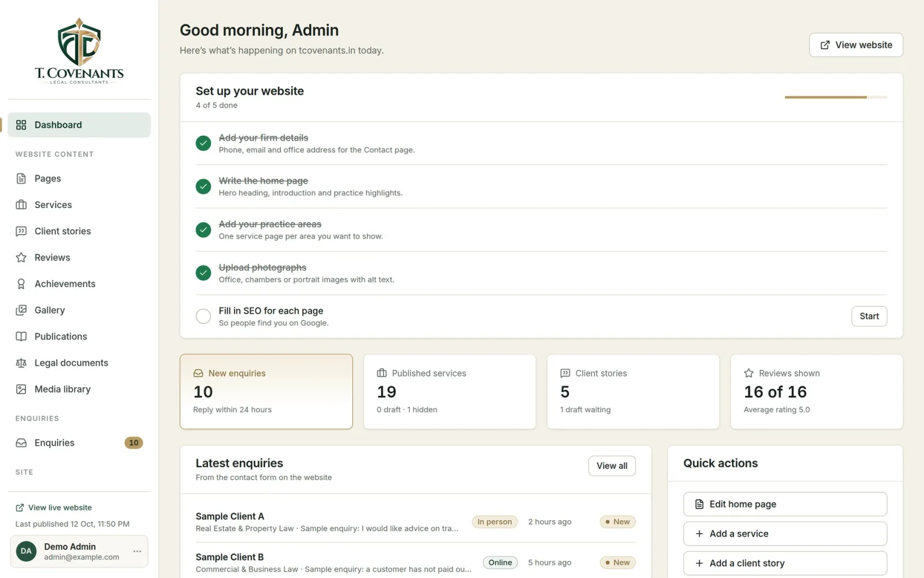This screenshot has width=924, height=578.
Task: Click the Publications book icon
Action: (x=21, y=336)
